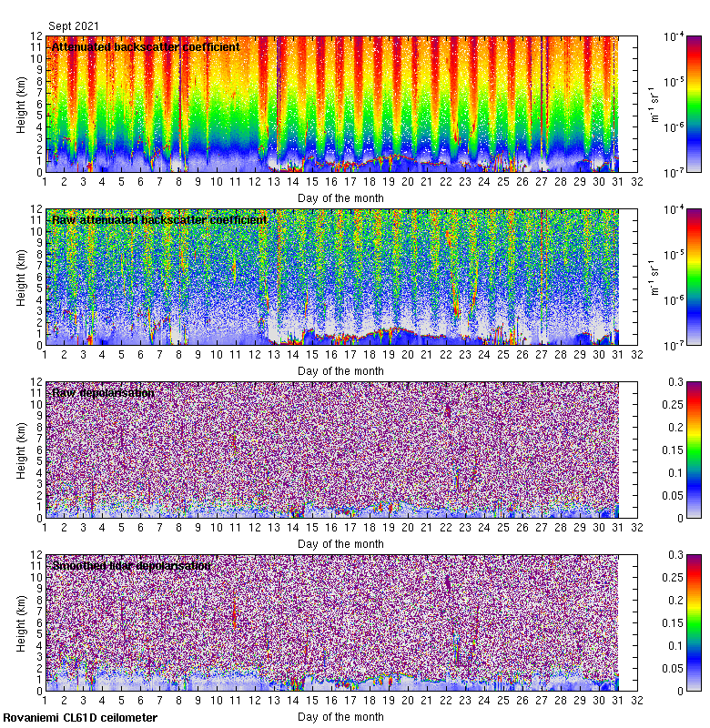This screenshot has width=710, height=728.
Task: Click the 'Sept 2021' date label
Action: pyautogui.click(x=74, y=26)
